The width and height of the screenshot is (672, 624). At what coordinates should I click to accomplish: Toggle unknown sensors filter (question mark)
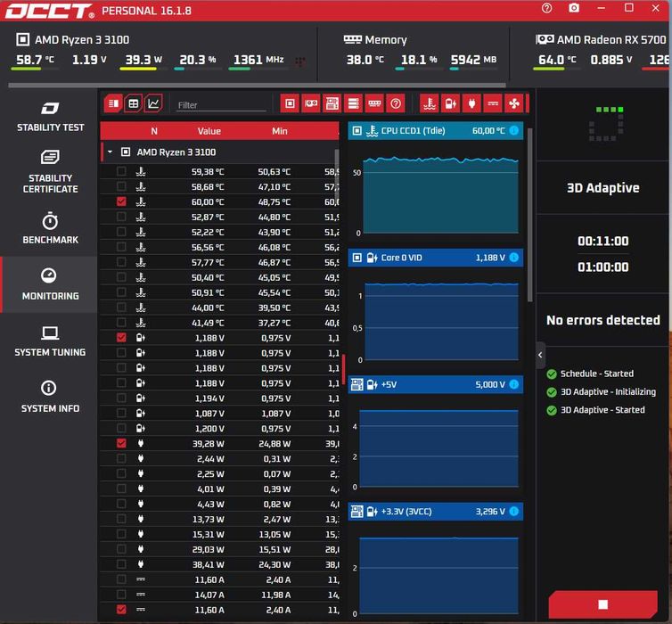click(x=396, y=103)
